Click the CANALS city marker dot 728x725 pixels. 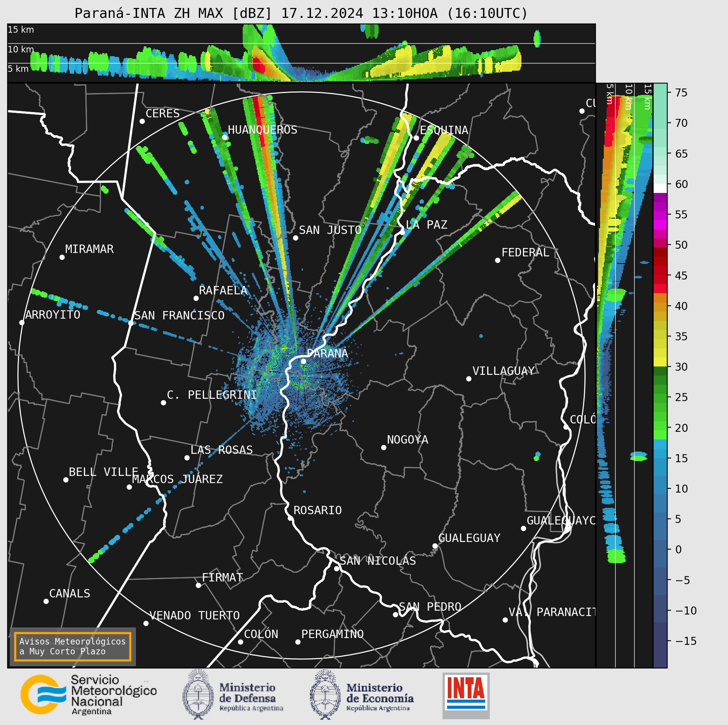(x=46, y=601)
